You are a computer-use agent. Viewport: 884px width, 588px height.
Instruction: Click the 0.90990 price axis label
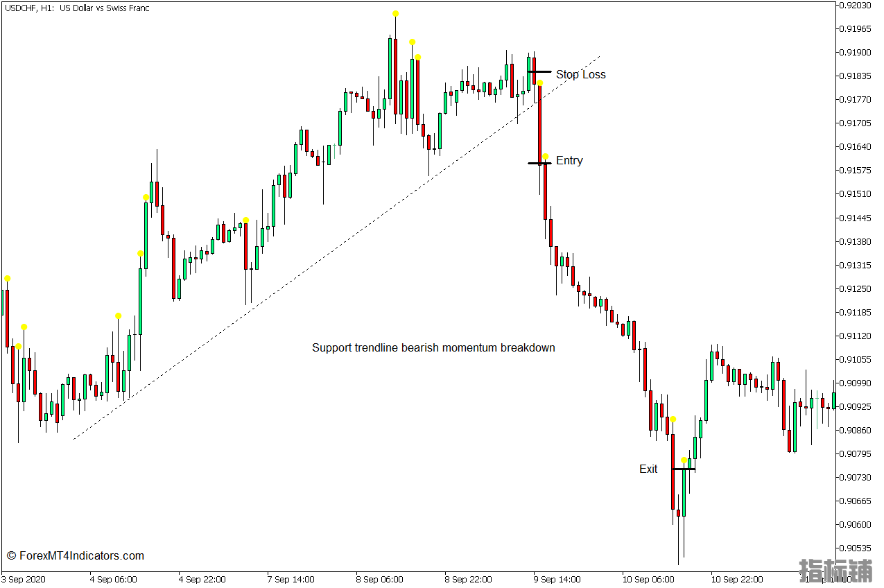pyautogui.click(x=855, y=383)
